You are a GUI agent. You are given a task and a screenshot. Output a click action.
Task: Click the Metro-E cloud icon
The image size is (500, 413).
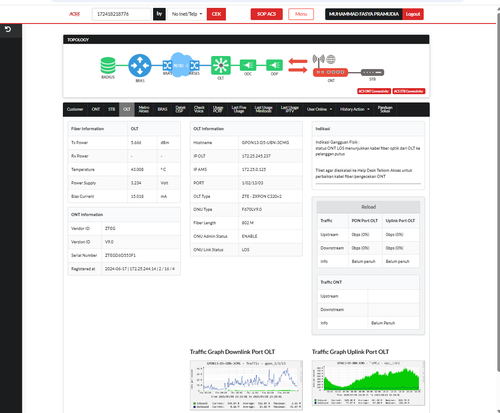pos(180,65)
